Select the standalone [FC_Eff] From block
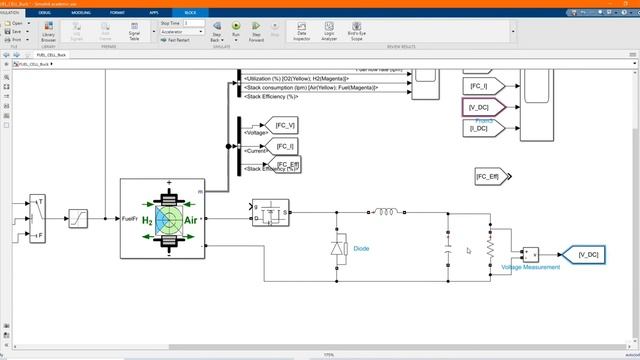 491,176
